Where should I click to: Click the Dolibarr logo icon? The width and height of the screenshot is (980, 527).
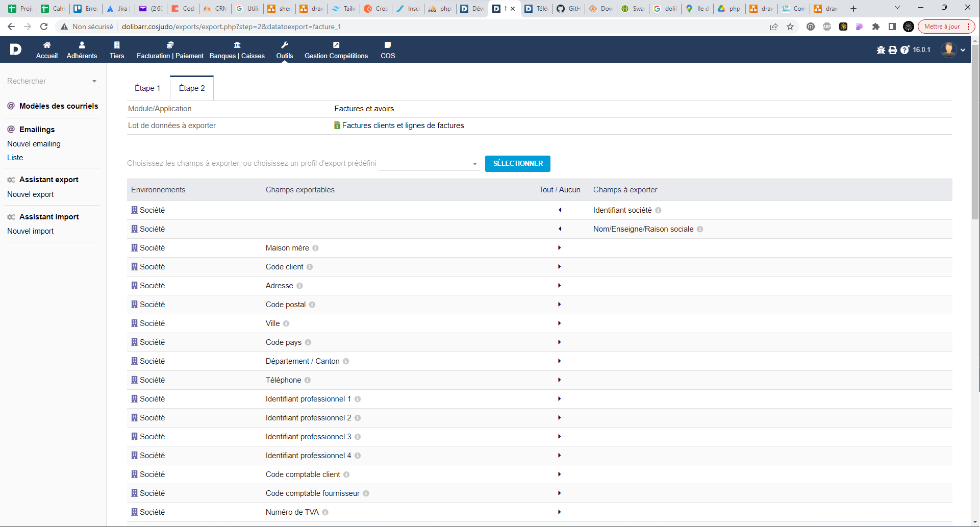[16, 49]
